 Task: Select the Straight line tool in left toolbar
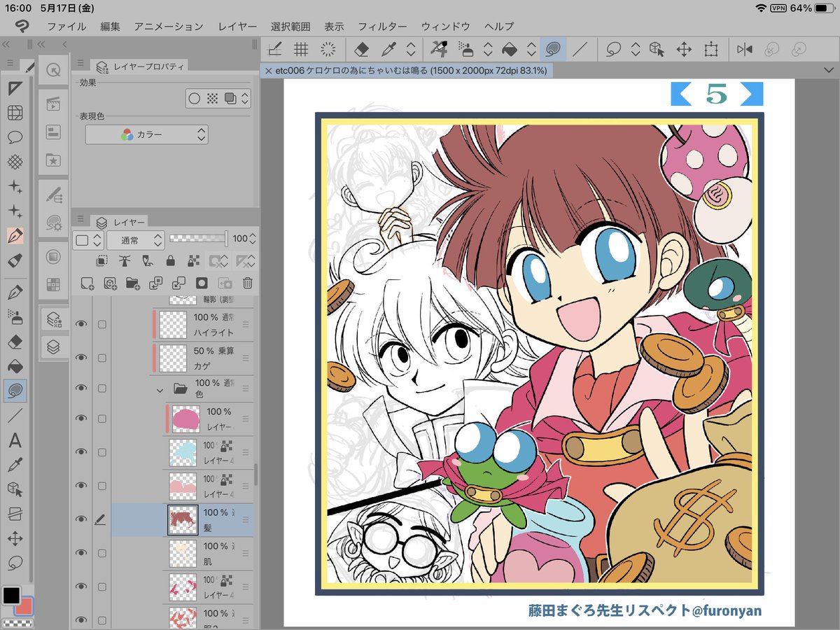(15, 416)
